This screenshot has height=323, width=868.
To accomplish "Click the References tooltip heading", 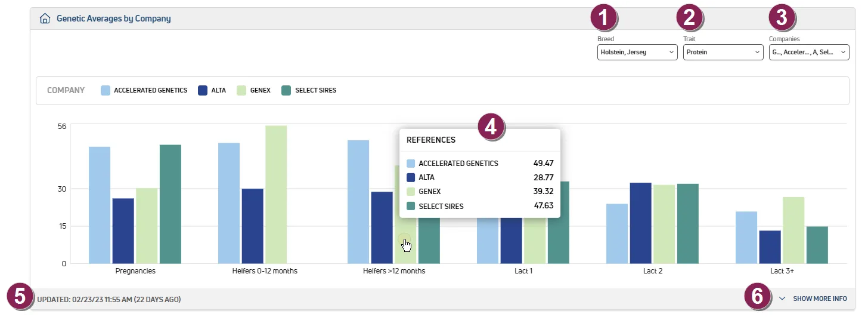I will pos(431,140).
